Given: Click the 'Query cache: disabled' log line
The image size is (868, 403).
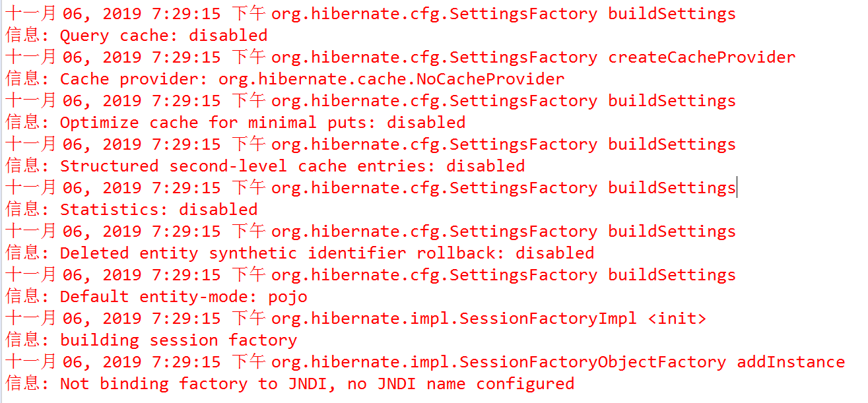Looking at the screenshot, I should [137, 36].
